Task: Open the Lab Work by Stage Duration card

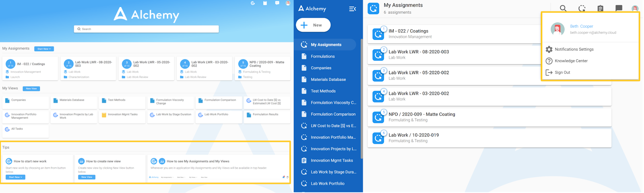Action: (x=170, y=117)
